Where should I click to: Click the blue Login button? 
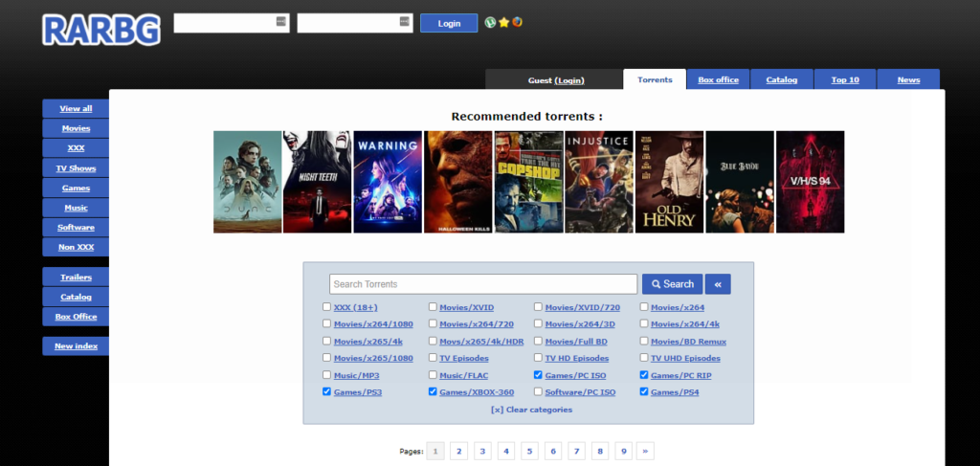(x=449, y=23)
